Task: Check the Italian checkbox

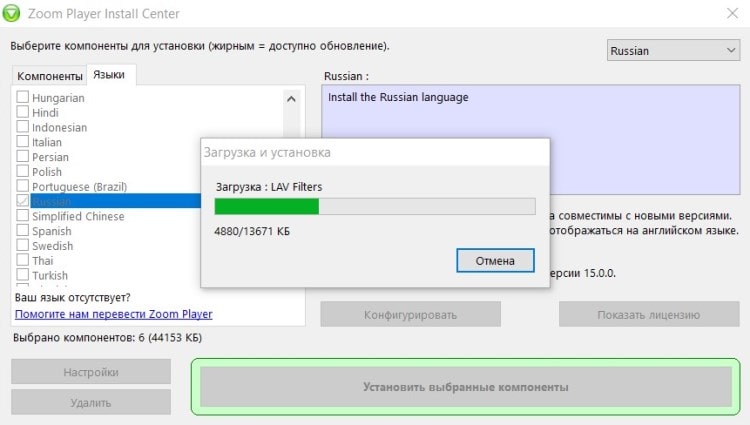Action: click(x=22, y=142)
